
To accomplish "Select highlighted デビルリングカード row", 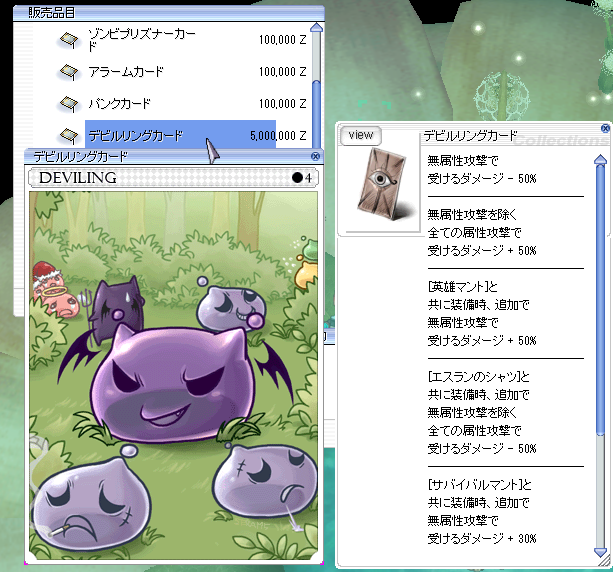I will (181, 135).
